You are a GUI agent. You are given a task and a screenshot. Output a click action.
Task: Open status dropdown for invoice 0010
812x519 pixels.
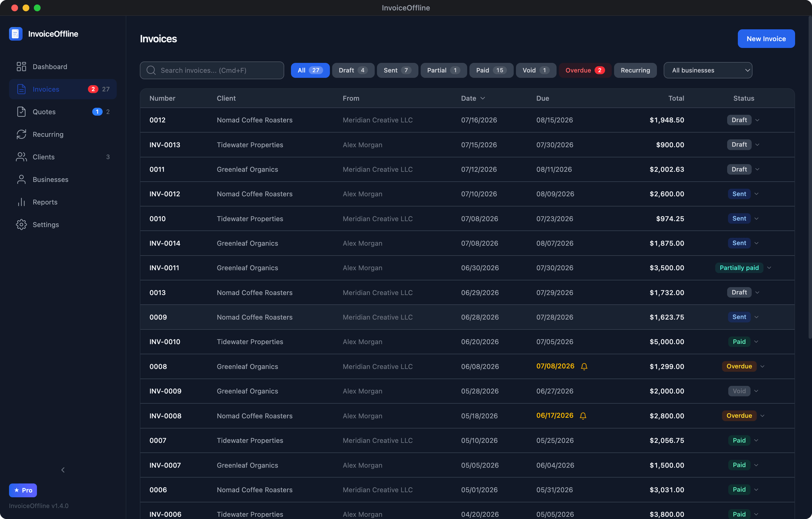point(757,219)
